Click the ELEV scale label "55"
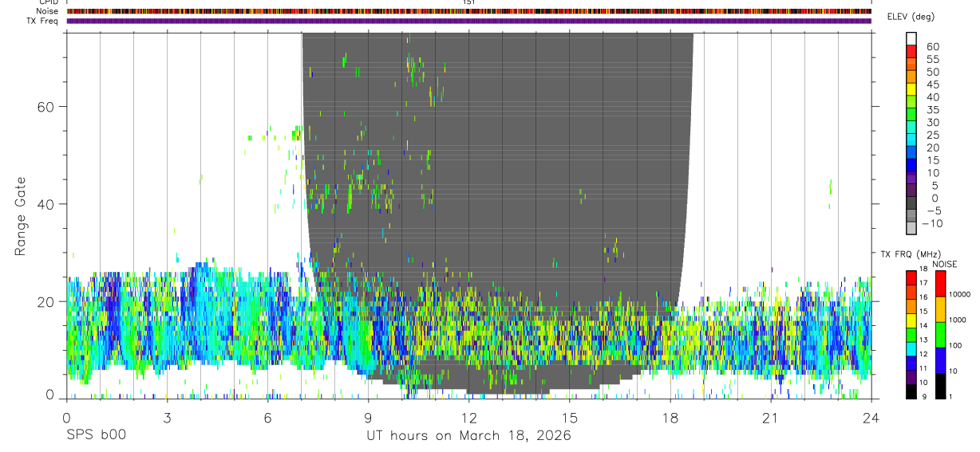Image resolution: width=980 pixels, height=452 pixels. point(932,60)
